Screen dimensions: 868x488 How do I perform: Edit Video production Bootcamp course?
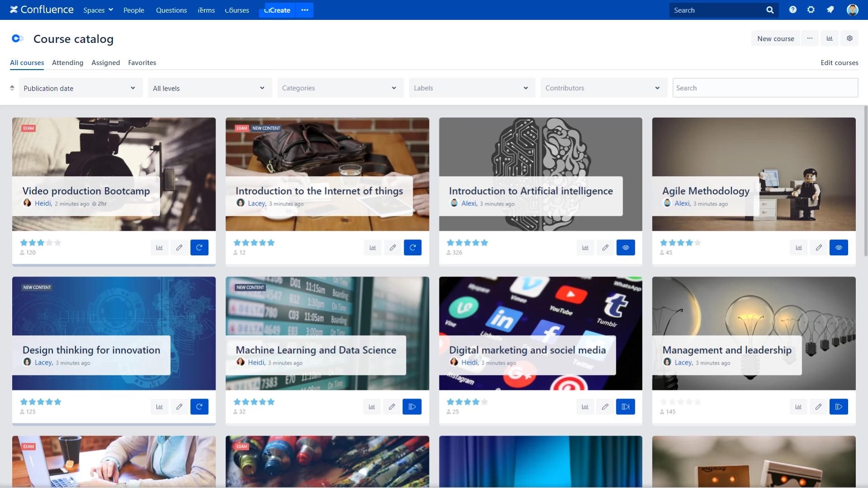click(179, 248)
